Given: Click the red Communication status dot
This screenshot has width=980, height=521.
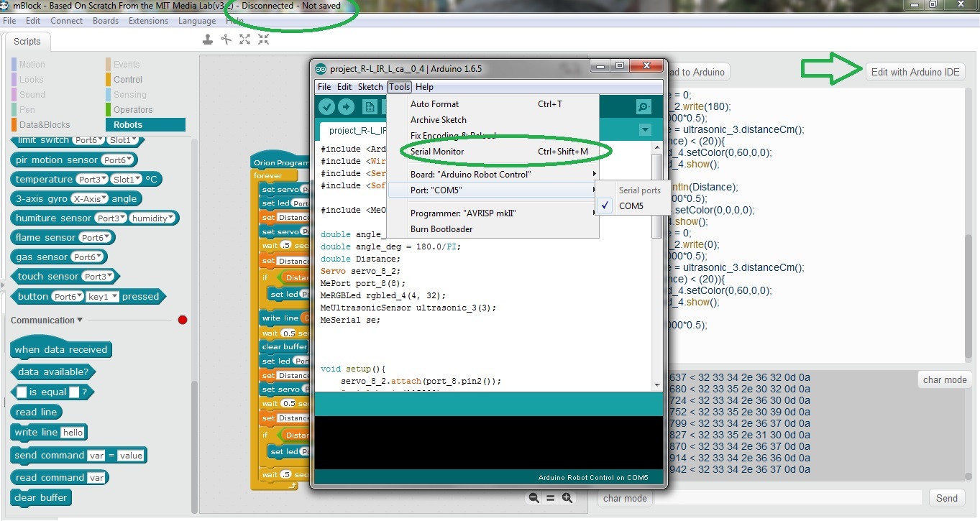Looking at the screenshot, I should 183,320.
